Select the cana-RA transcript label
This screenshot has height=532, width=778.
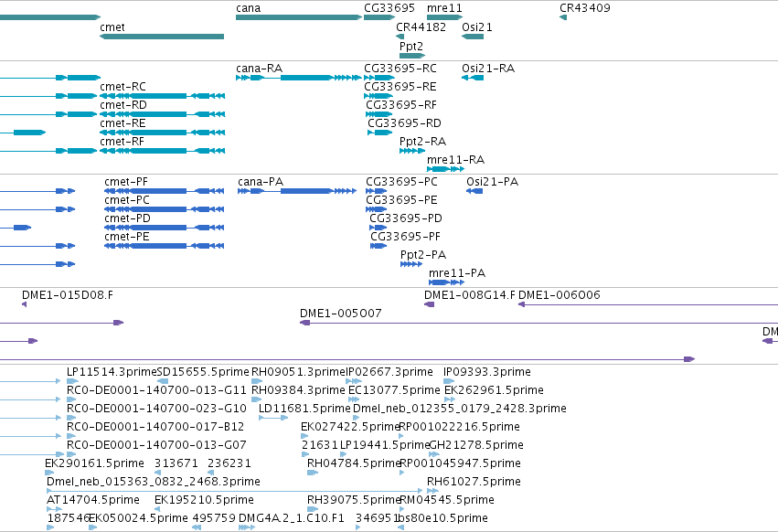click(259, 69)
